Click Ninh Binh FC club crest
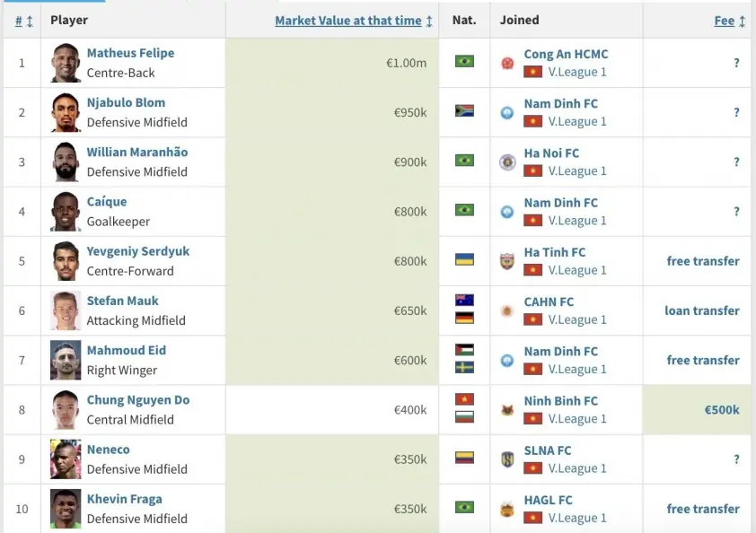Screen dimensions: 756x533 pyautogui.click(x=508, y=410)
